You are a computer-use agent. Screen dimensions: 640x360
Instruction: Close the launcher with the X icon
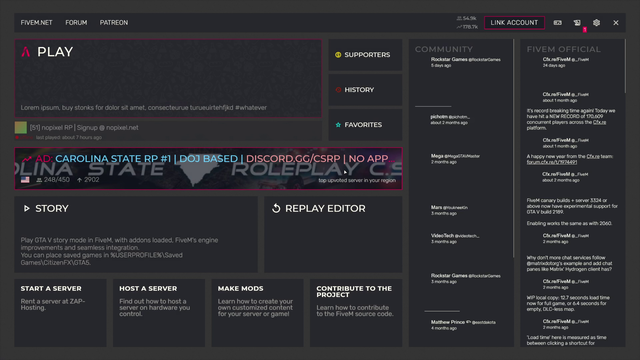(616, 23)
